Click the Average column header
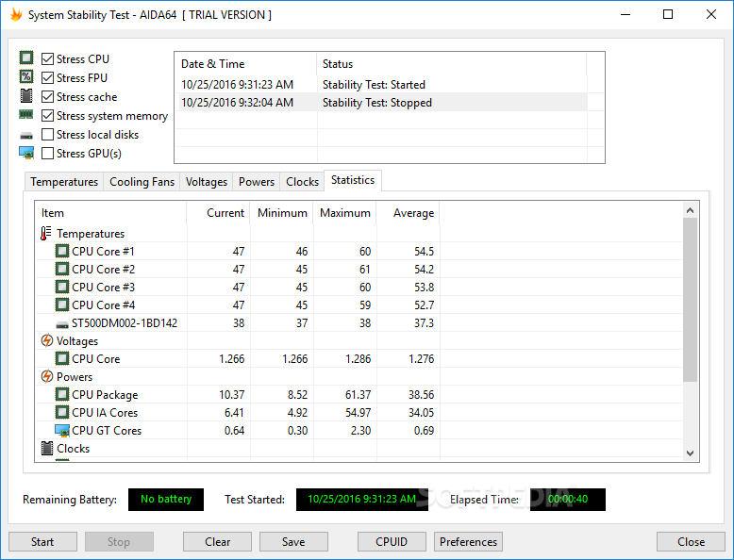Screen dimensions: 734x560 point(409,213)
